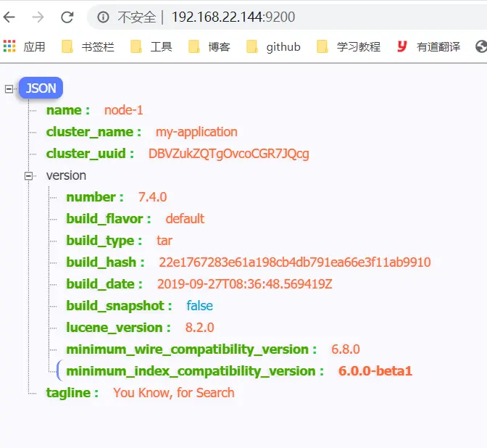Collapse the version node

(28, 176)
